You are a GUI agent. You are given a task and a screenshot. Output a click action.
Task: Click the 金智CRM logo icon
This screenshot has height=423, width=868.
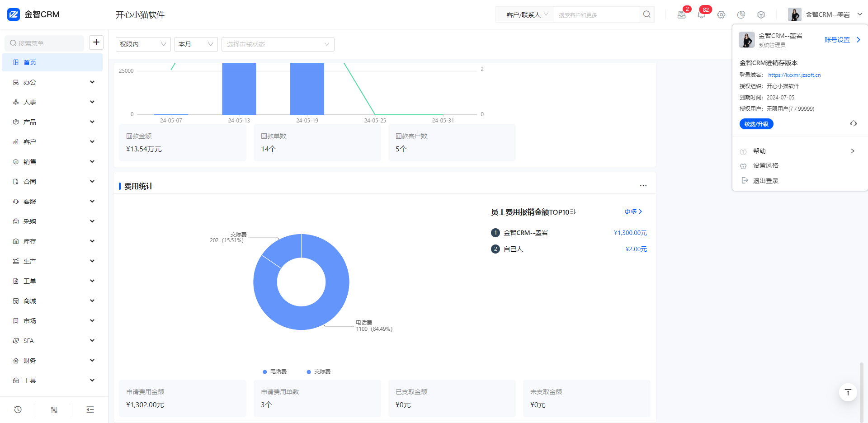tap(14, 14)
